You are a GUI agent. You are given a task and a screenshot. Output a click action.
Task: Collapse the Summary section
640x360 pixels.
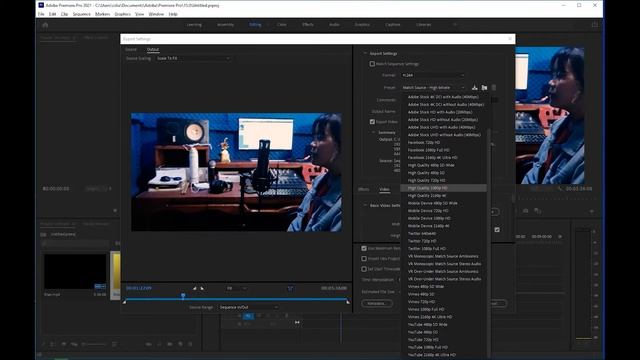coord(373,132)
